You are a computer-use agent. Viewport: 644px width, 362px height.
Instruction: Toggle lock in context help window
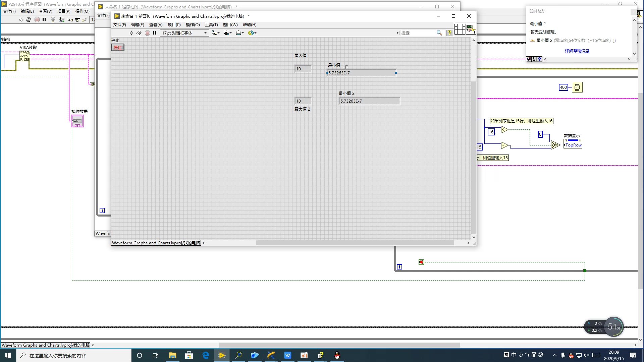point(534,59)
